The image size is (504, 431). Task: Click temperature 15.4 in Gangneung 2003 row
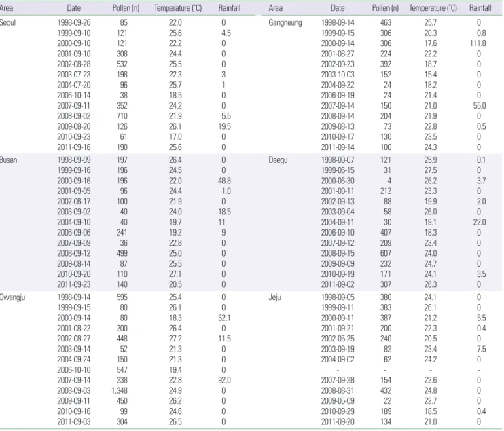[x=431, y=75]
